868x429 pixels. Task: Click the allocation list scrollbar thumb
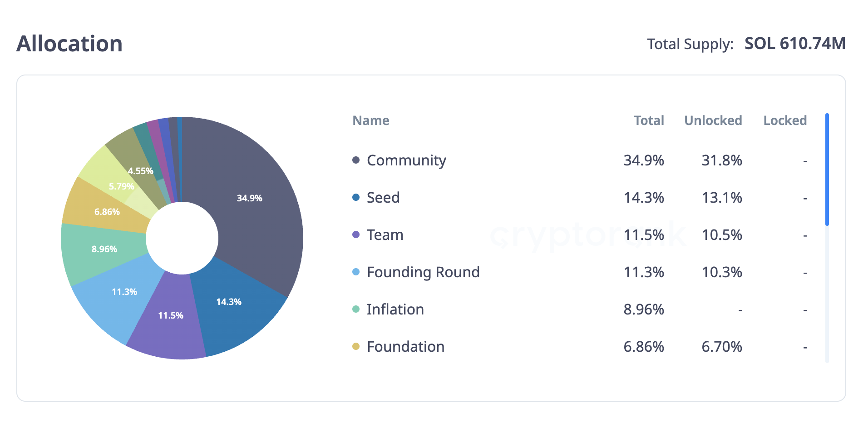click(x=827, y=169)
